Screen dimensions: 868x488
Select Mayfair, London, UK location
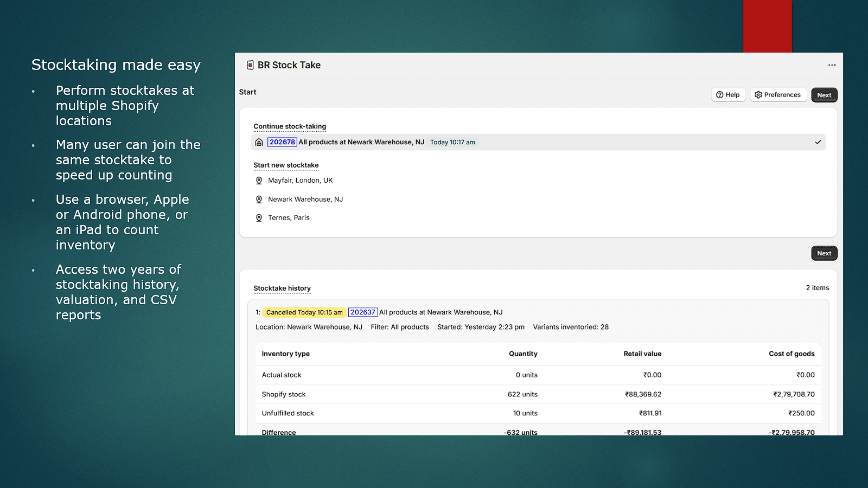[x=300, y=181]
